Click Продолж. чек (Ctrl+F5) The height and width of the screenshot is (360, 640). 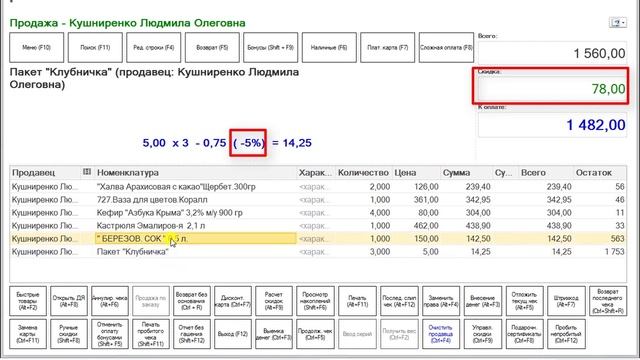(316, 334)
